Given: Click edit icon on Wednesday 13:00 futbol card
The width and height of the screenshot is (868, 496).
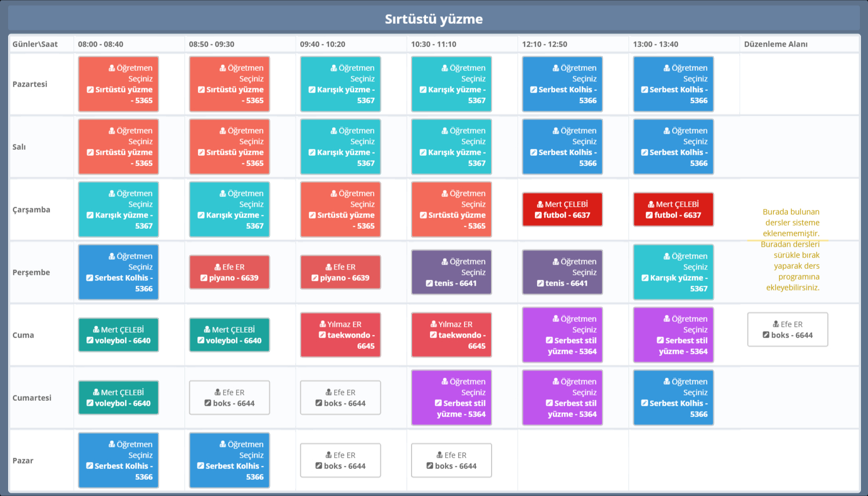Looking at the screenshot, I should 649,215.
